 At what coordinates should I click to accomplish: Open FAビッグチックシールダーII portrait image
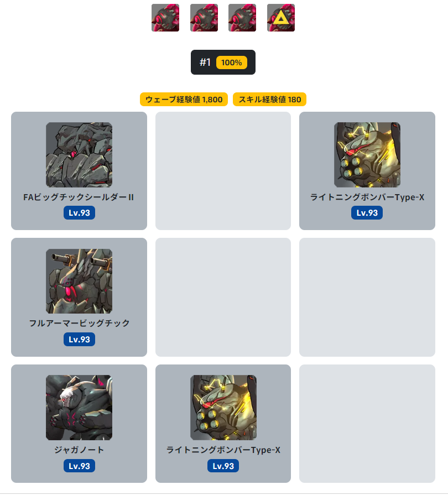[79, 155]
